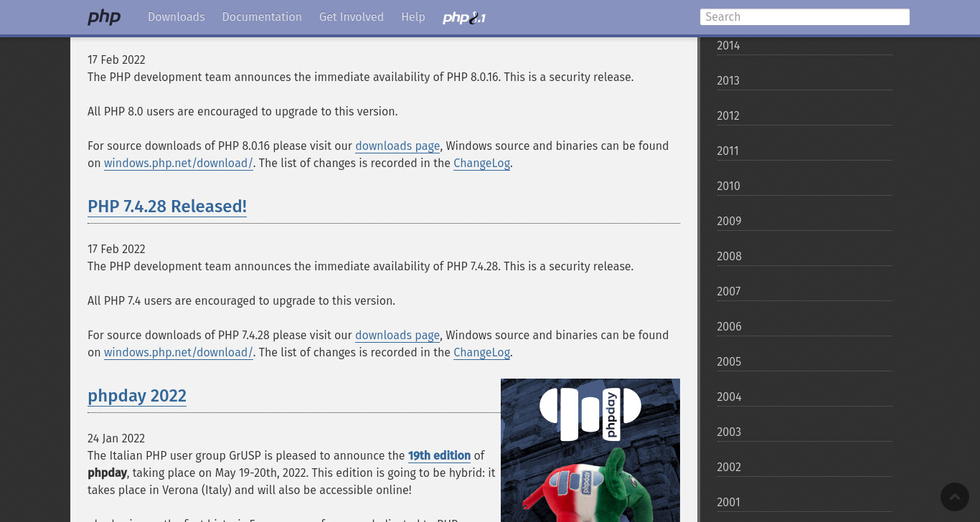
Task: Click 'All PHP 7.4 users are encouraged' text
Action: pyautogui.click(x=241, y=301)
